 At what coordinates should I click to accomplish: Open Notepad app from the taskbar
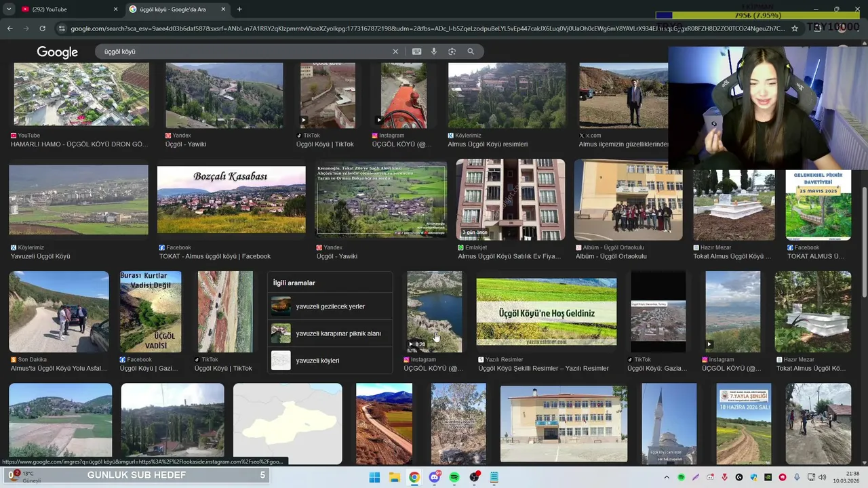(494, 478)
